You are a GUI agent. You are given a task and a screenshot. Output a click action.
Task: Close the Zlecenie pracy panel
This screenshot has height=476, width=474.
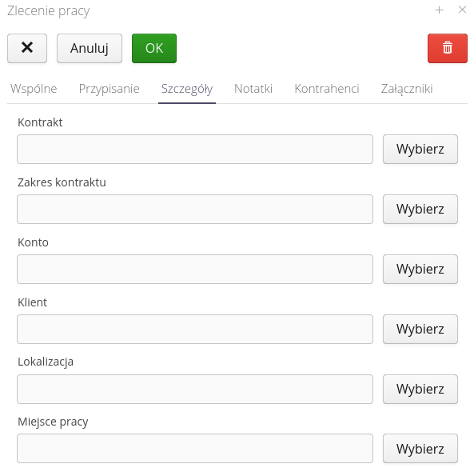[x=462, y=10]
